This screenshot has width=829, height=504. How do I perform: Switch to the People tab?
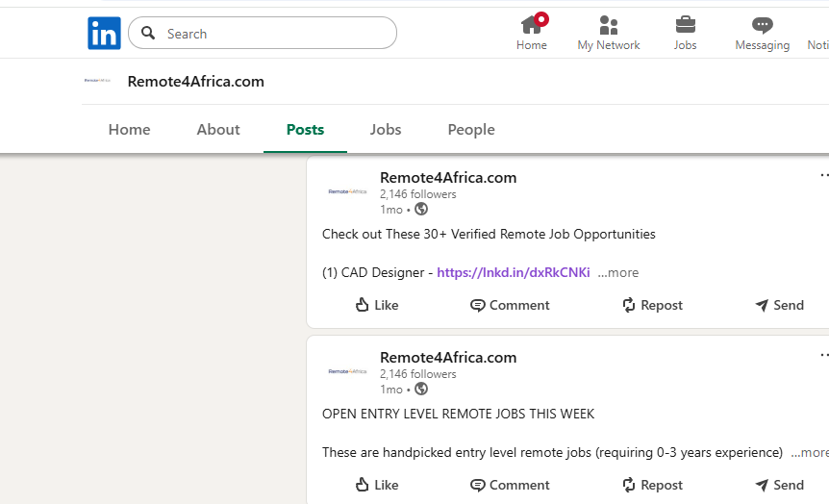[471, 130]
